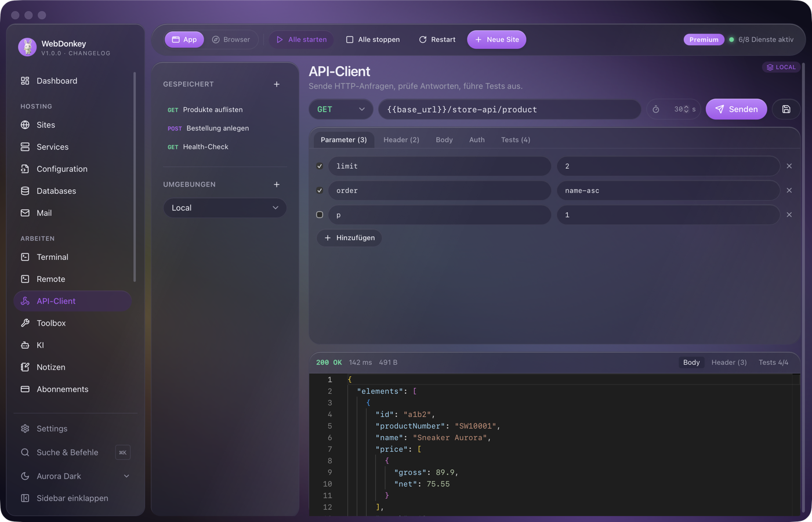Open the Notizen page
The height and width of the screenshot is (522, 812).
click(x=72, y=367)
